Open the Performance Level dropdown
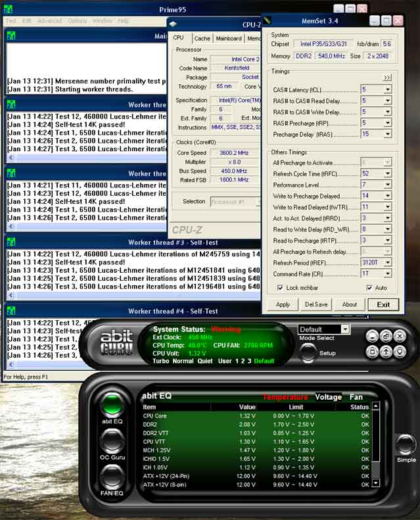This screenshot has height=520, width=420. pyautogui.click(x=387, y=185)
